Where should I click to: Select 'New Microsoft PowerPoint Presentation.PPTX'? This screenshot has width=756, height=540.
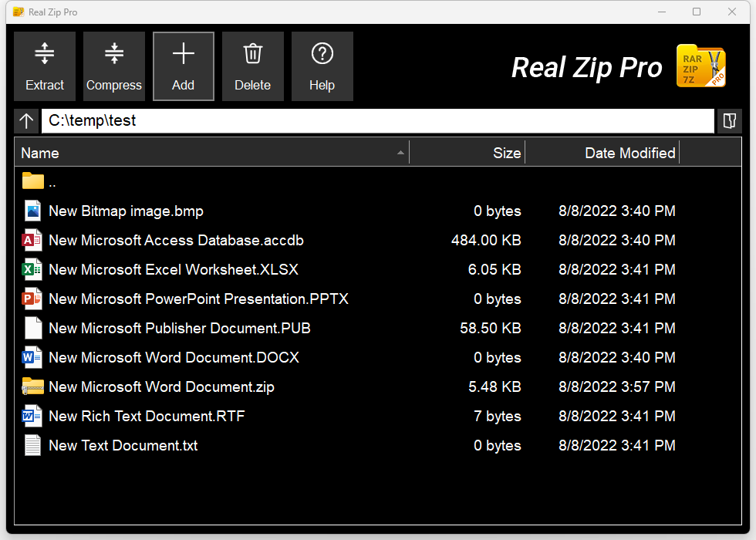pyautogui.click(x=199, y=299)
